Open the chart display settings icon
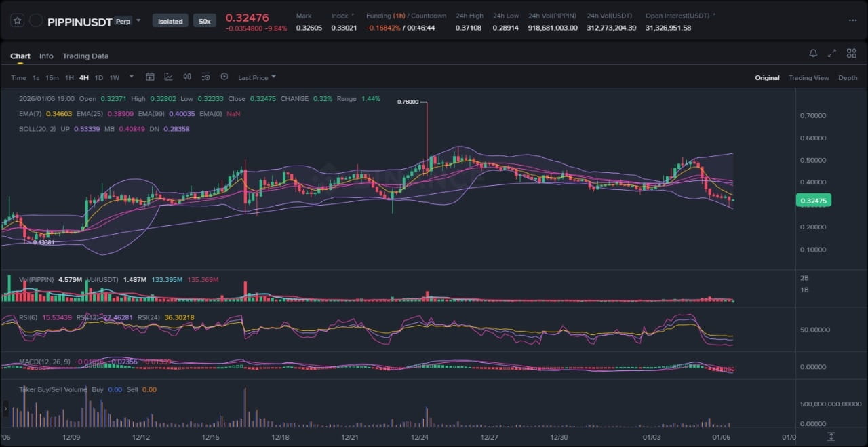This screenshot has width=868, height=447. (x=205, y=77)
